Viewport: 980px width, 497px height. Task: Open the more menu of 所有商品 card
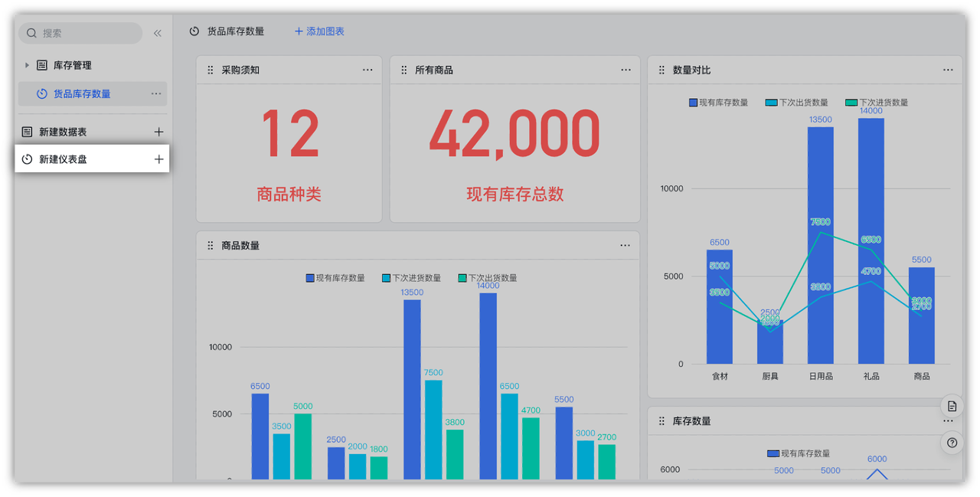tap(626, 70)
